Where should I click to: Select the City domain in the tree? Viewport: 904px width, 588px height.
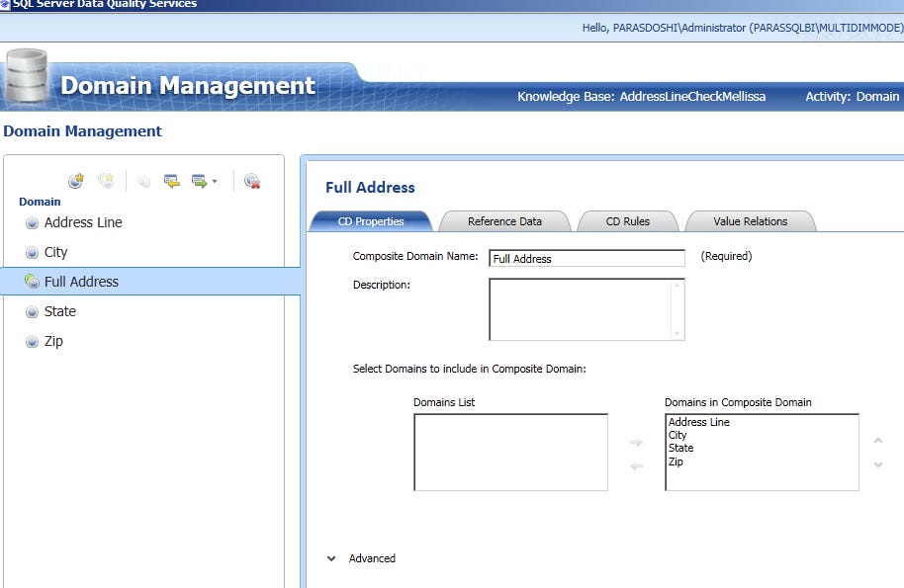56,252
